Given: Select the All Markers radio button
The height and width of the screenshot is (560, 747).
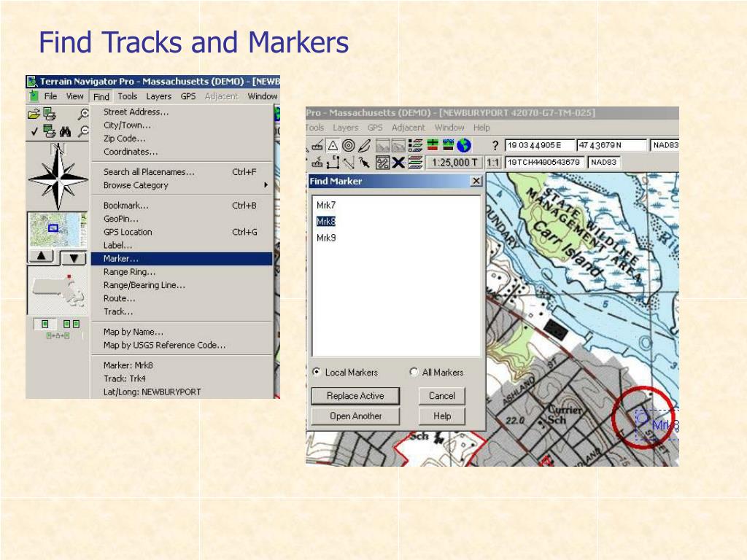Looking at the screenshot, I should (414, 372).
